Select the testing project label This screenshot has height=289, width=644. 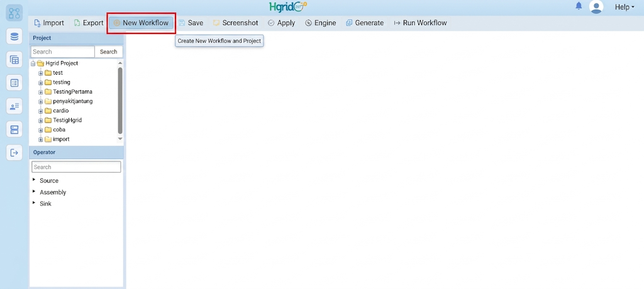click(62, 82)
